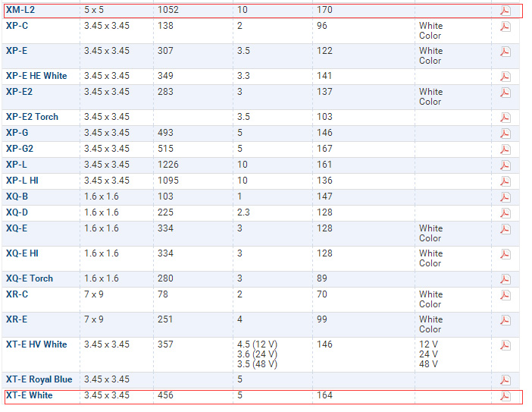Click PDF icon in XT-E White row
Image resolution: width=532 pixels, height=412 pixels.
point(505,396)
